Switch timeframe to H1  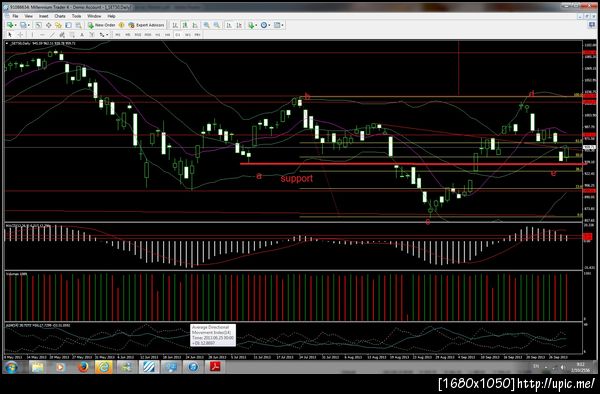coord(158,35)
